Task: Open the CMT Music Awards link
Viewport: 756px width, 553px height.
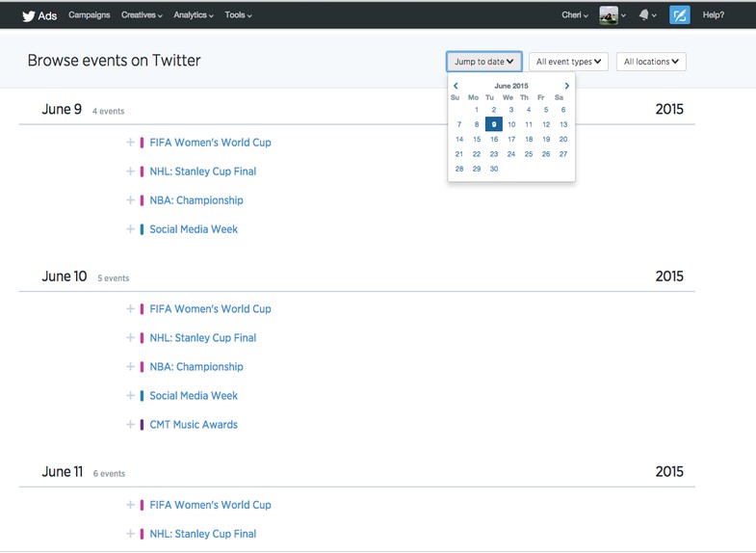Action: click(x=194, y=424)
